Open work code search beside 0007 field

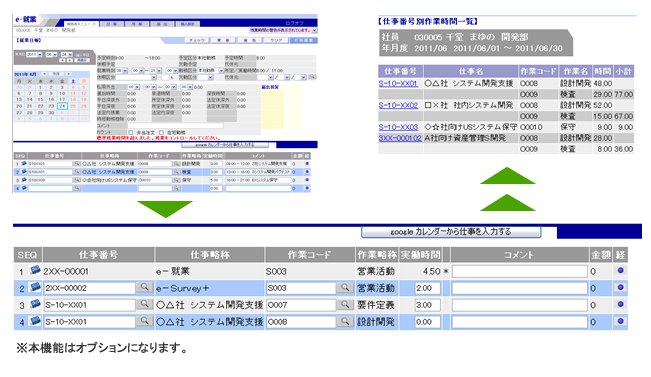pos(345,304)
